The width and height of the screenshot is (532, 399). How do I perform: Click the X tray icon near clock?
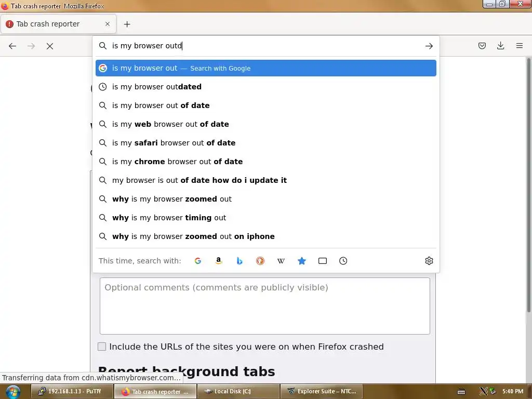(x=483, y=391)
